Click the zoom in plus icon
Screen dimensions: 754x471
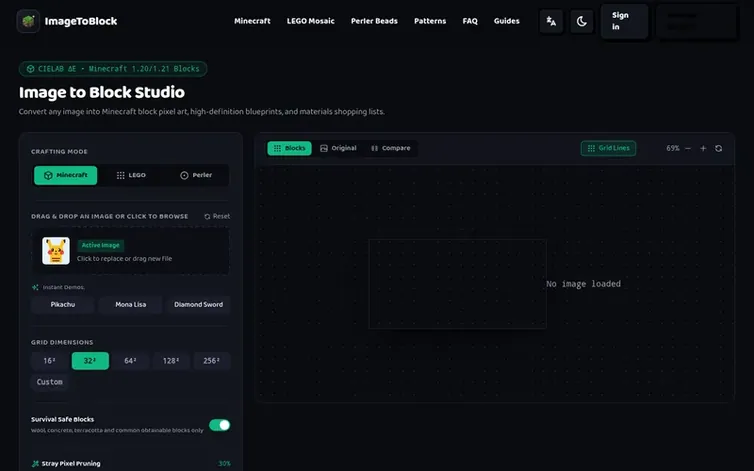tap(703, 148)
